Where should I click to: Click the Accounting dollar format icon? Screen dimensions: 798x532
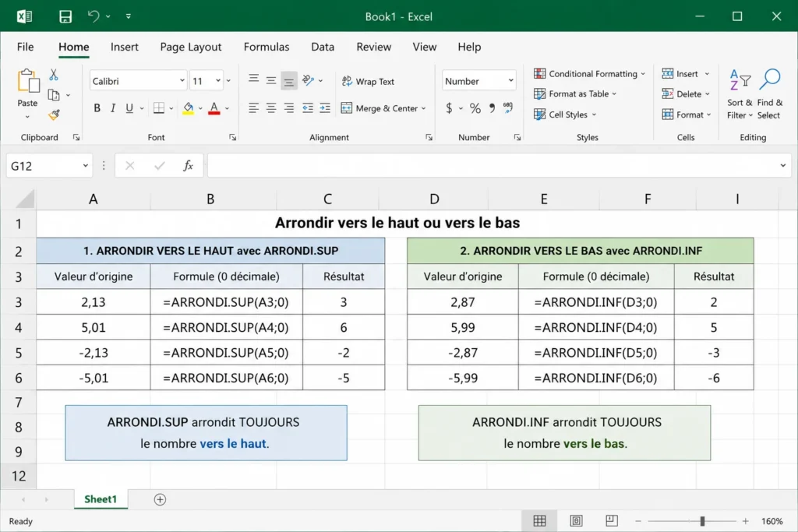449,107
